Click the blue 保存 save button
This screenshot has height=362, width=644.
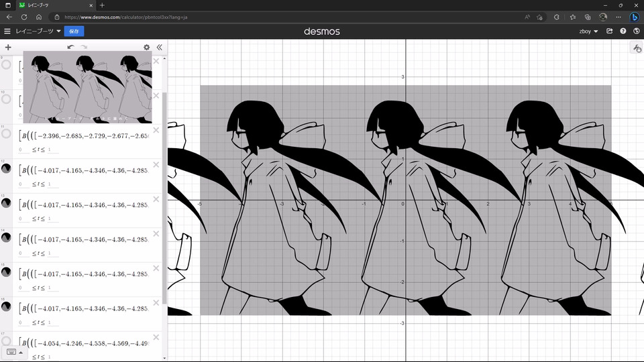(74, 32)
